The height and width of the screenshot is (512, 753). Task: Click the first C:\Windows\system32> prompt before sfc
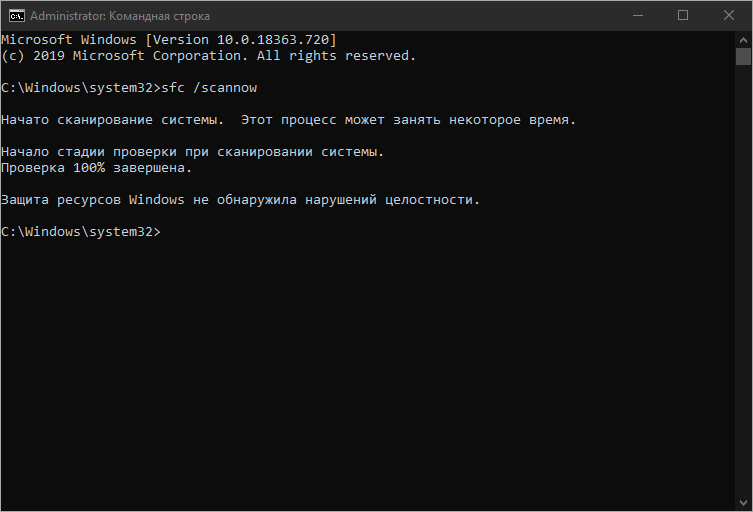click(x=81, y=88)
